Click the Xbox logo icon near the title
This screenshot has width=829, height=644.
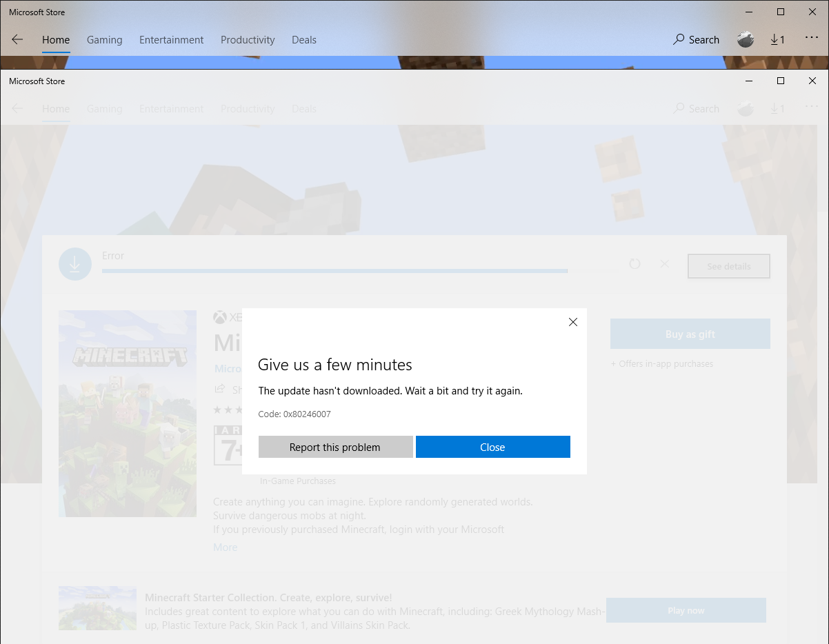[x=220, y=317]
